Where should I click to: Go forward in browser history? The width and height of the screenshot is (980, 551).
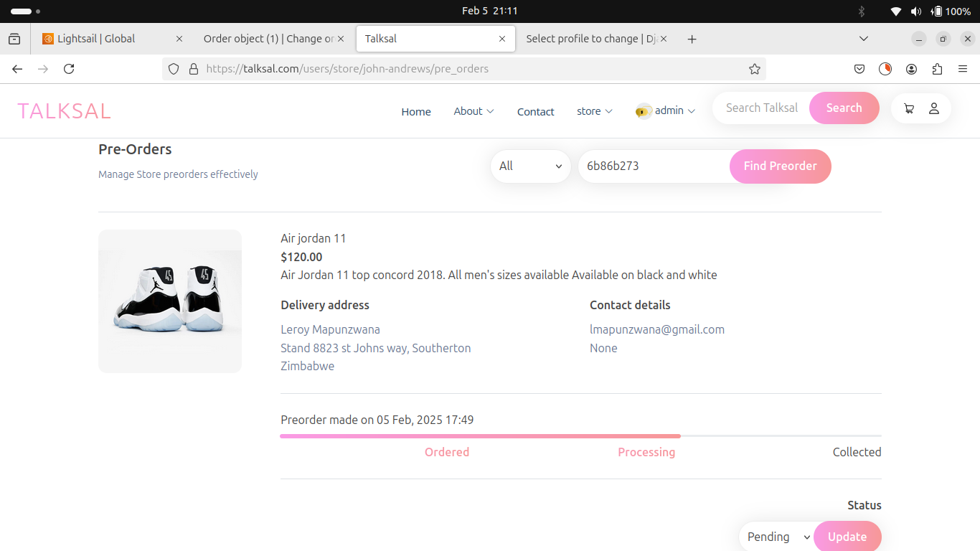coord(43,69)
